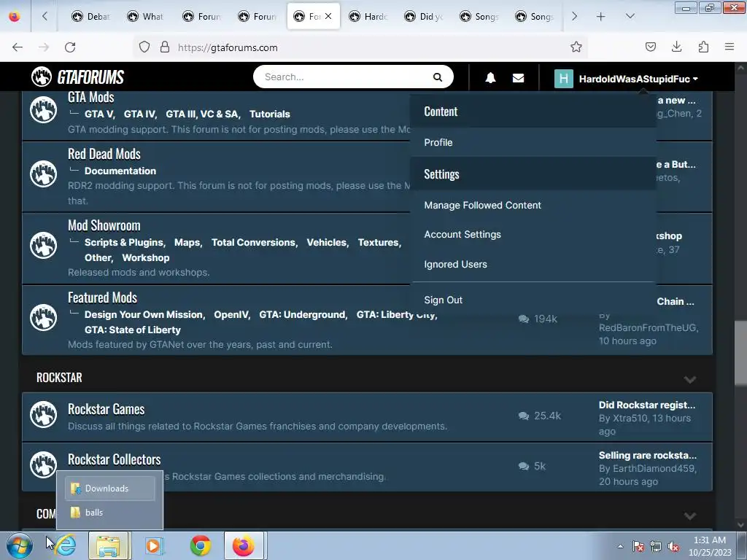
Task: Click the H user avatar
Action: pos(564,79)
